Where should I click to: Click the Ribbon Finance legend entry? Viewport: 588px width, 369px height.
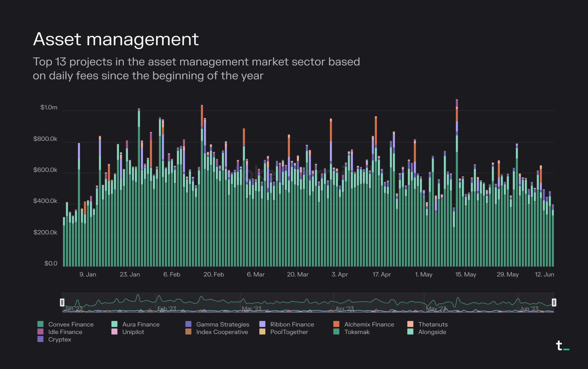tap(292, 324)
